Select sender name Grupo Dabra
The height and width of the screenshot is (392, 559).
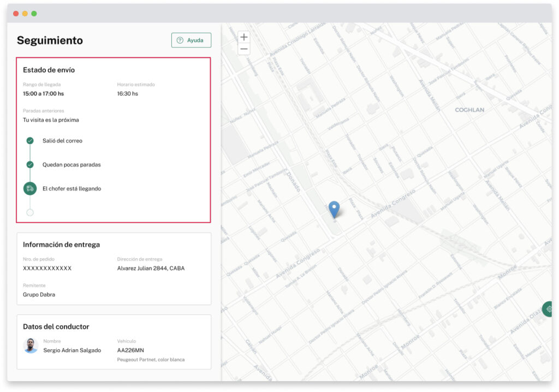[39, 295]
